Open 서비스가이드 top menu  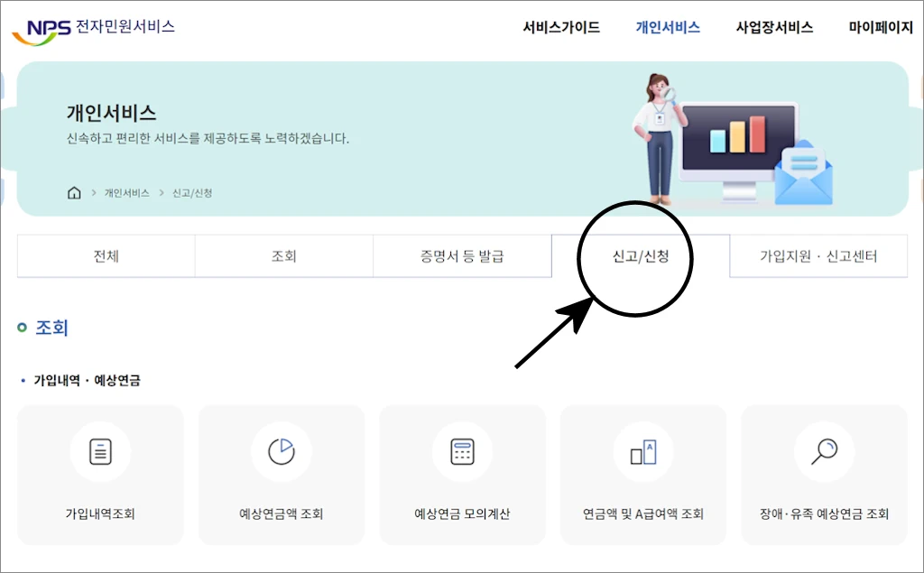pyautogui.click(x=561, y=27)
